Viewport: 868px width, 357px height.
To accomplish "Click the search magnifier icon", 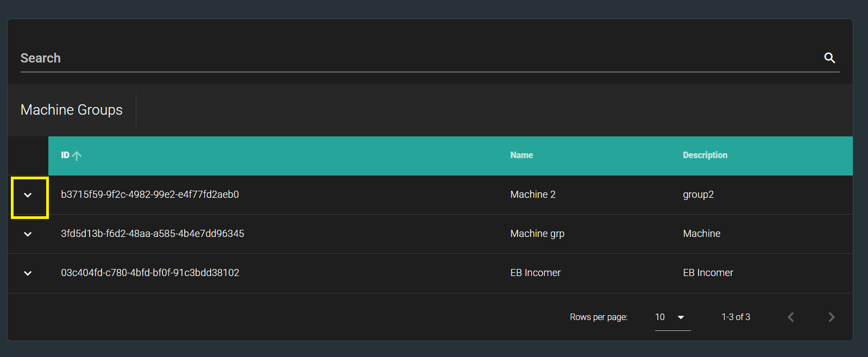I will coord(829,58).
